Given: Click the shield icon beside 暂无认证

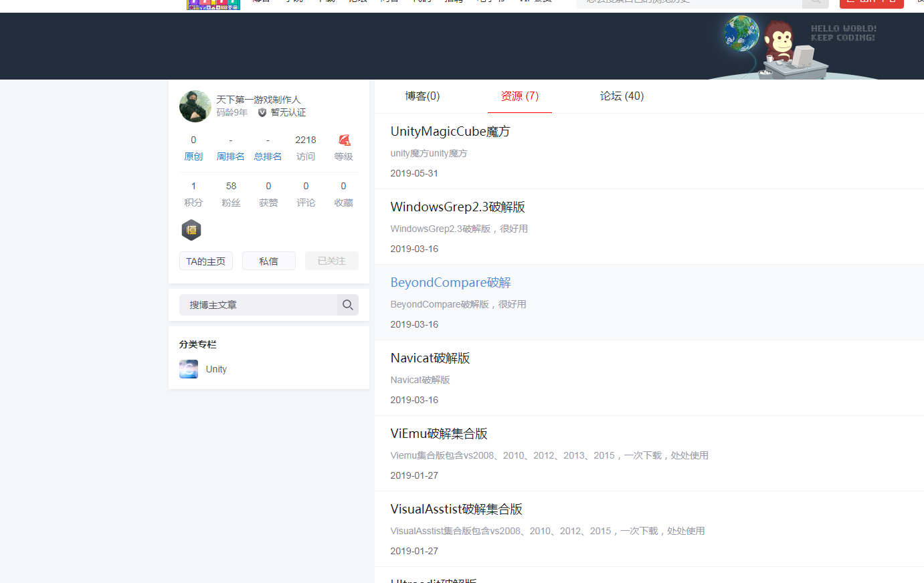Looking at the screenshot, I should pos(262,112).
